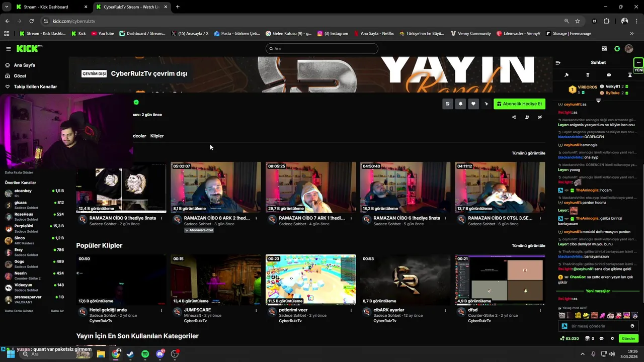Click the moderator hammer icon in chat toolbar
This screenshot has width=644, height=362.
[567, 75]
